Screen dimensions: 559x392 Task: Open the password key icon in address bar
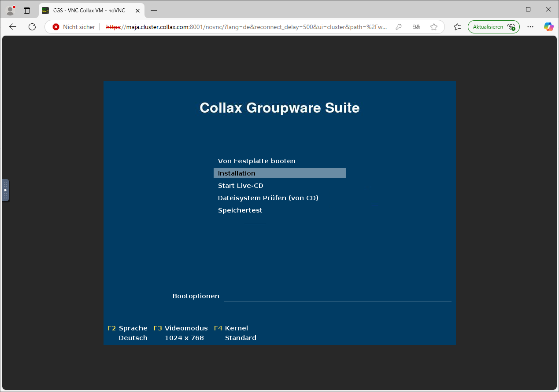(399, 27)
